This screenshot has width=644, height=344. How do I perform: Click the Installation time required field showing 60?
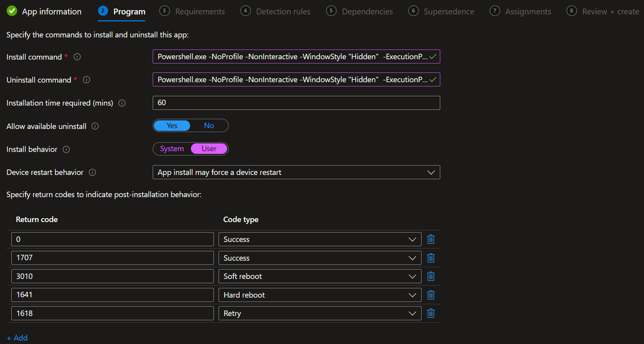pos(296,103)
